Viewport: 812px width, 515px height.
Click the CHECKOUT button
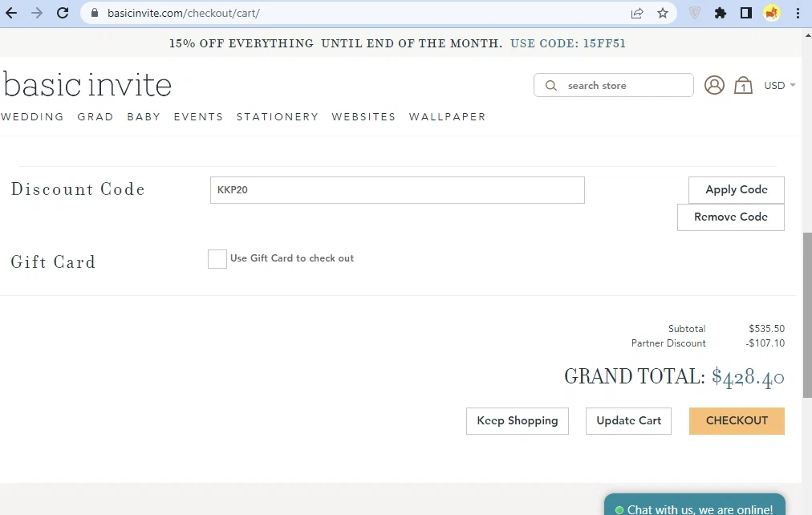point(737,421)
